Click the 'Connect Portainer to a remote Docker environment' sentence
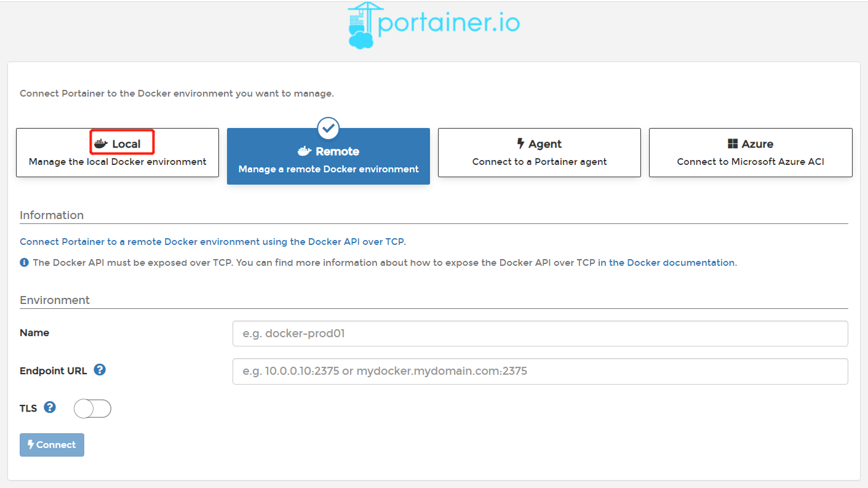Screen dimensions: 868x488 click(x=213, y=242)
